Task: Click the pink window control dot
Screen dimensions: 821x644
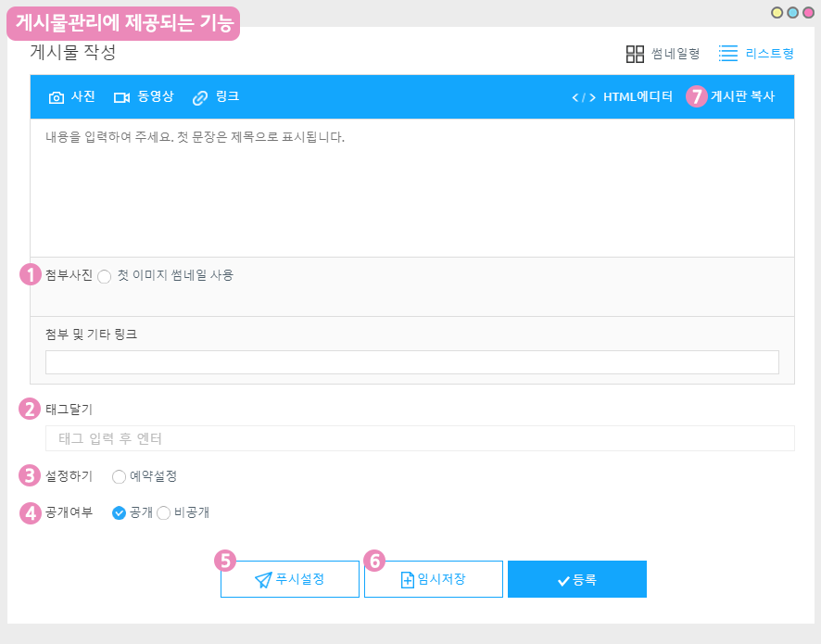Action: (808, 13)
